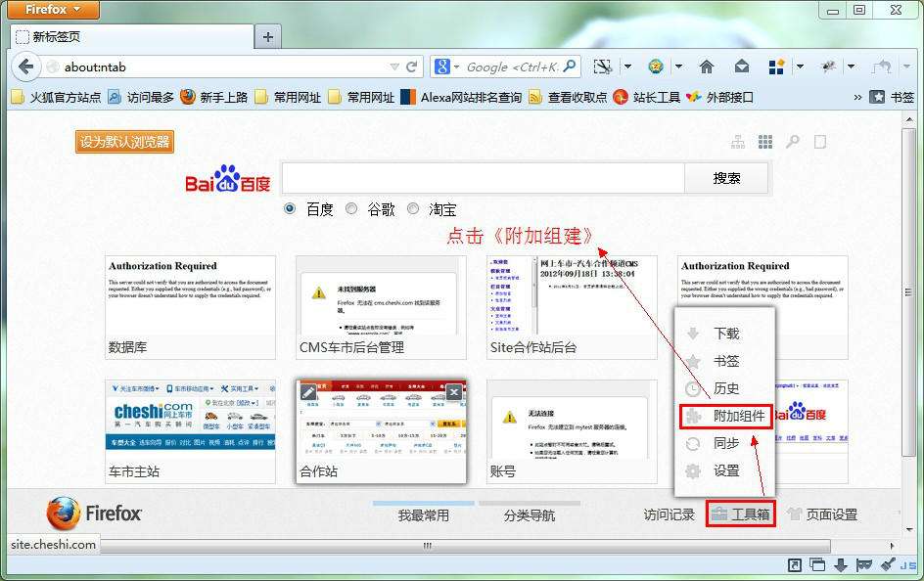924x581 pixels.
Task: Click the status bar mask private icon
Action: tap(864, 565)
